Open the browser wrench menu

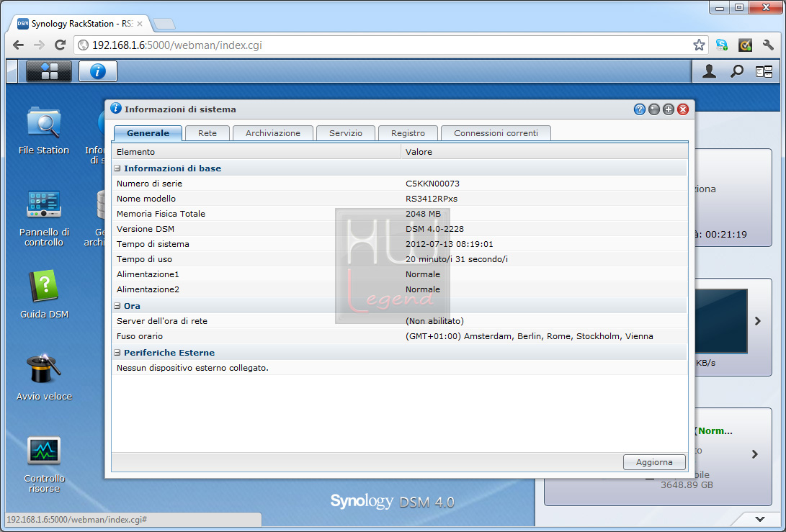(768, 45)
